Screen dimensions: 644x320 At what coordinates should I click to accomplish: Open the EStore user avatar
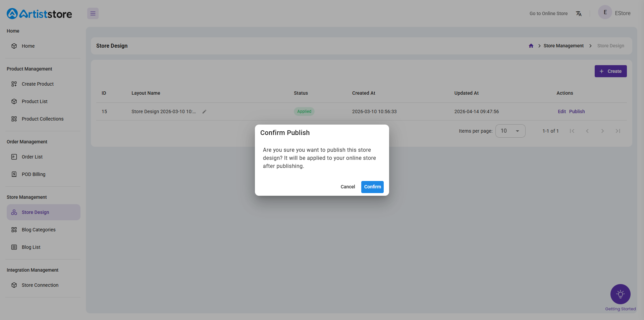tap(605, 12)
